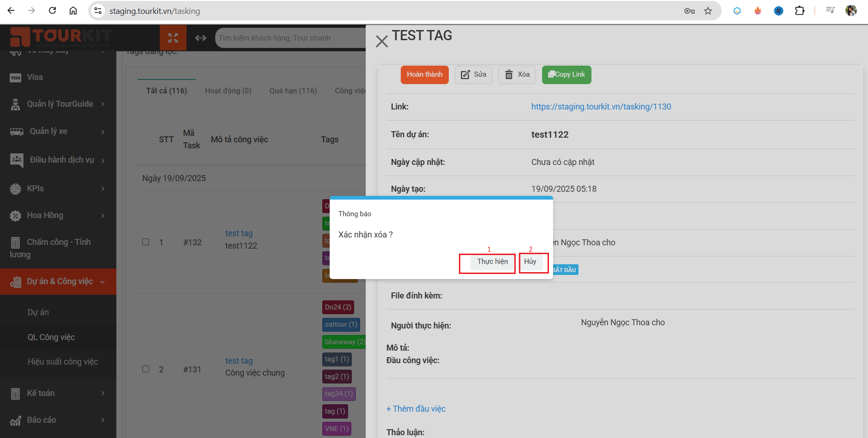
Task: Cancel deletion with Hủy button
Action: pos(530,262)
